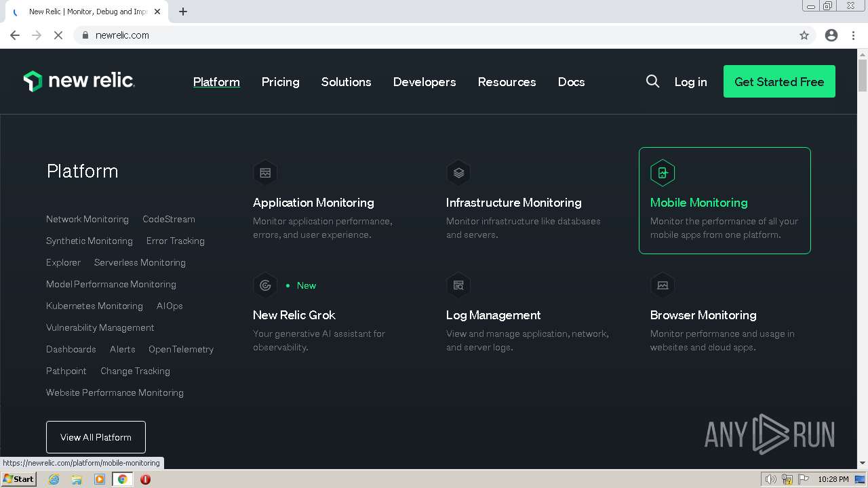The image size is (868, 488).
Task: Click the volume speaker tray icon
Action: tap(771, 479)
